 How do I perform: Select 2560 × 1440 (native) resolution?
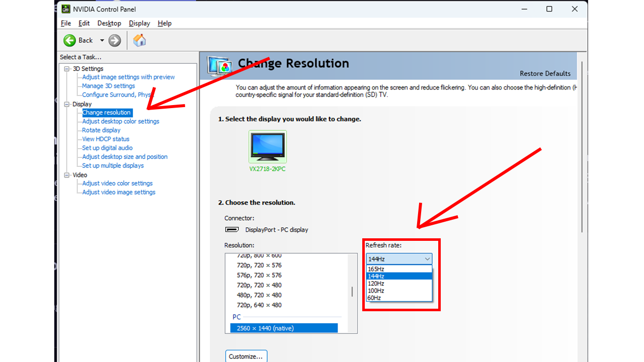(x=284, y=328)
